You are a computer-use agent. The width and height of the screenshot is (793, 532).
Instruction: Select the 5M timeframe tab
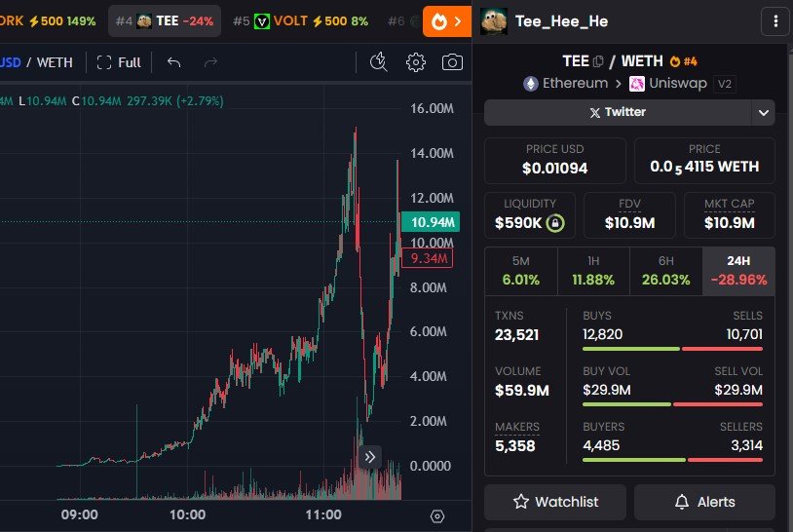[x=521, y=271]
